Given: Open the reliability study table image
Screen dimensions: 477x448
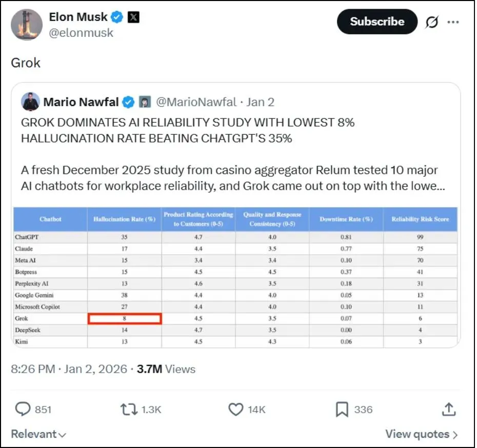Looking at the screenshot, I should [x=235, y=277].
